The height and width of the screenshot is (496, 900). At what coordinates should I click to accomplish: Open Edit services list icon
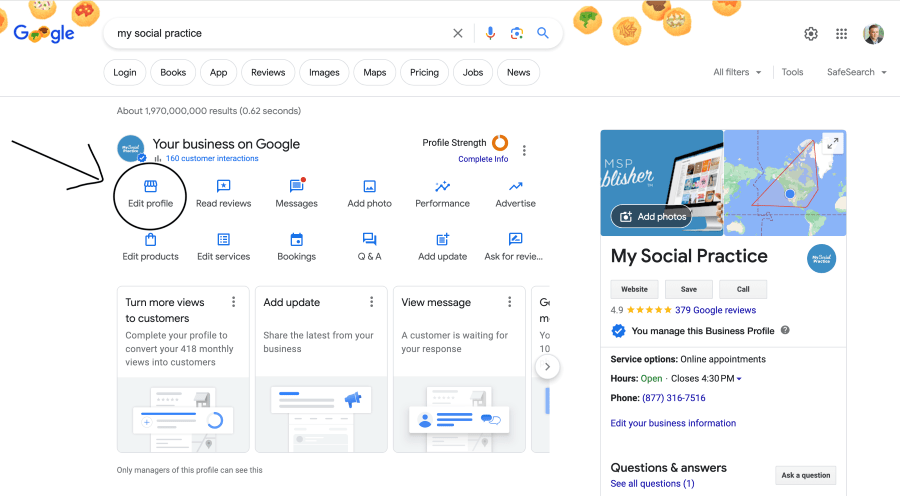[x=223, y=239]
